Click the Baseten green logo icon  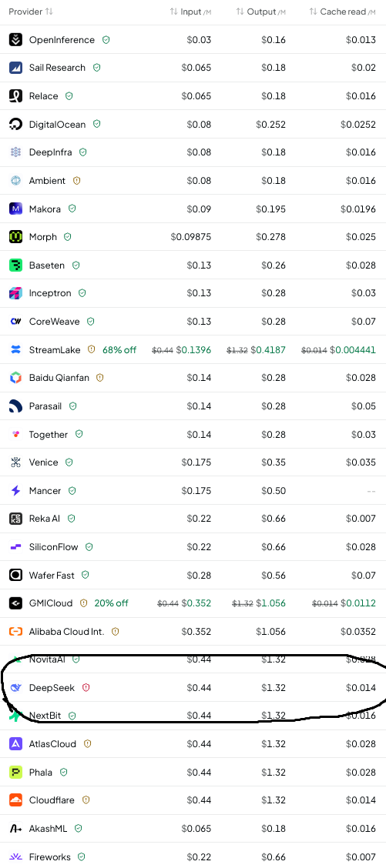pos(15,265)
